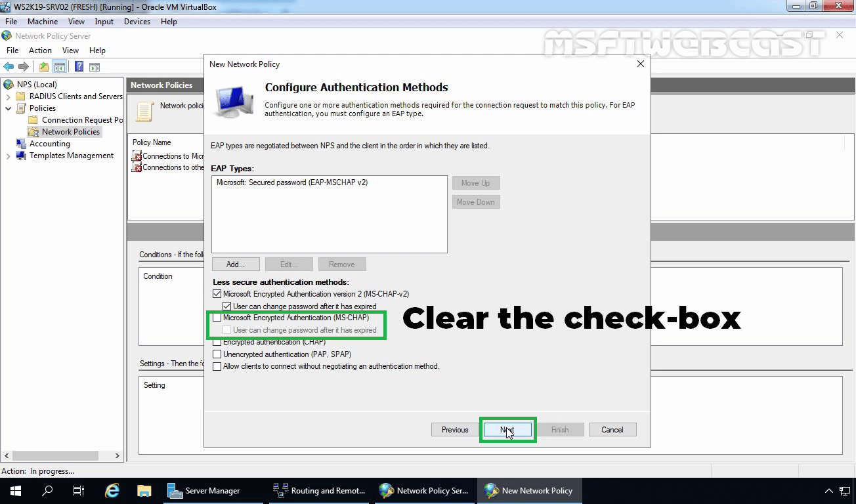Select Templates Management node

tap(72, 156)
